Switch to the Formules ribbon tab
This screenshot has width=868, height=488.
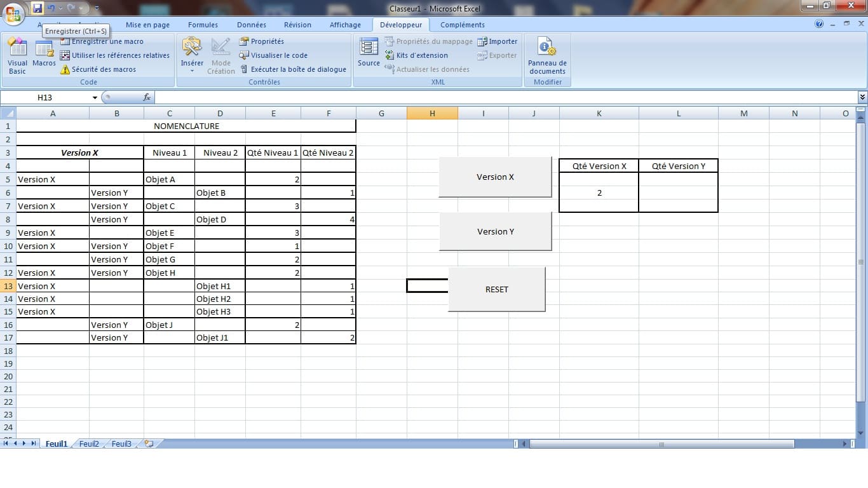coord(203,25)
